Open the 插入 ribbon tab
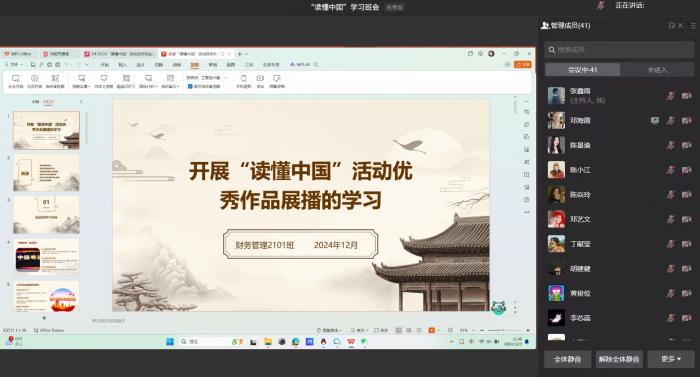This screenshot has height=377, width=700. pyautogui.click(x=122, y=65)
